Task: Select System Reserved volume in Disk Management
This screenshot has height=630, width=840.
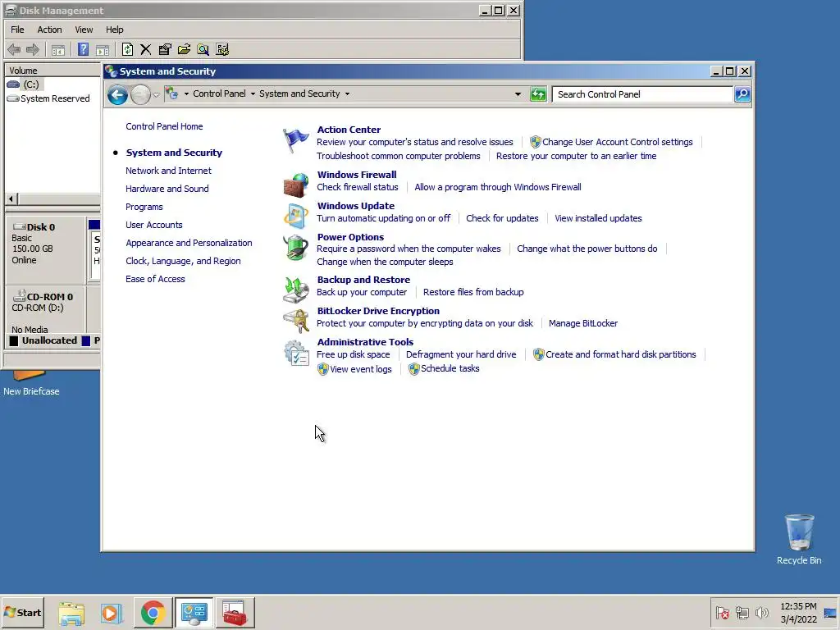Action: click(x=55, y=98)
